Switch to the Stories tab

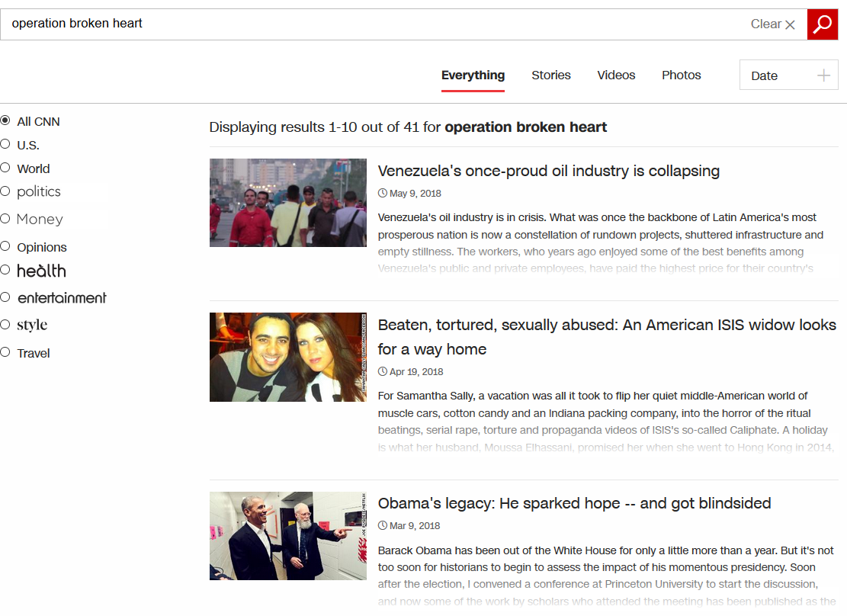click(551, 75)
